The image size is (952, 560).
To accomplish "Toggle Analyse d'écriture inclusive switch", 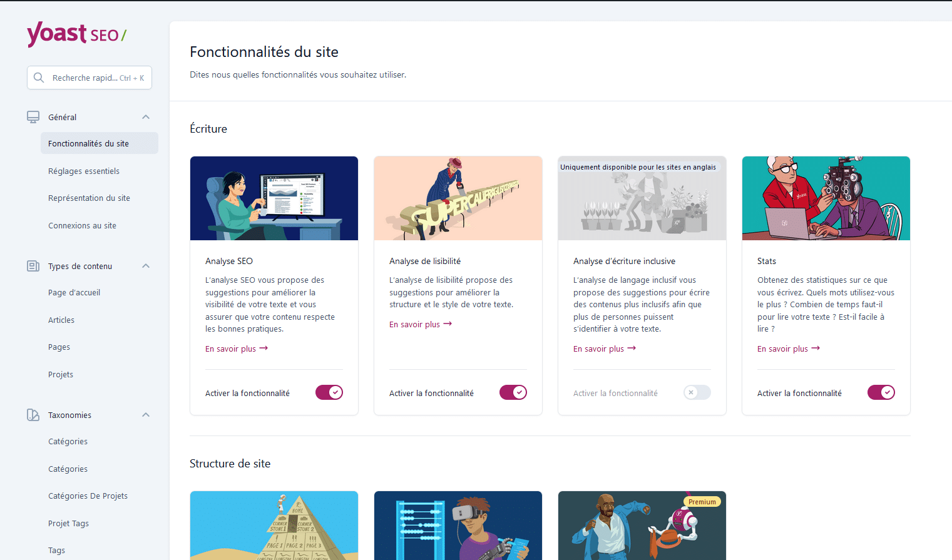I will [x=697, y=392].
